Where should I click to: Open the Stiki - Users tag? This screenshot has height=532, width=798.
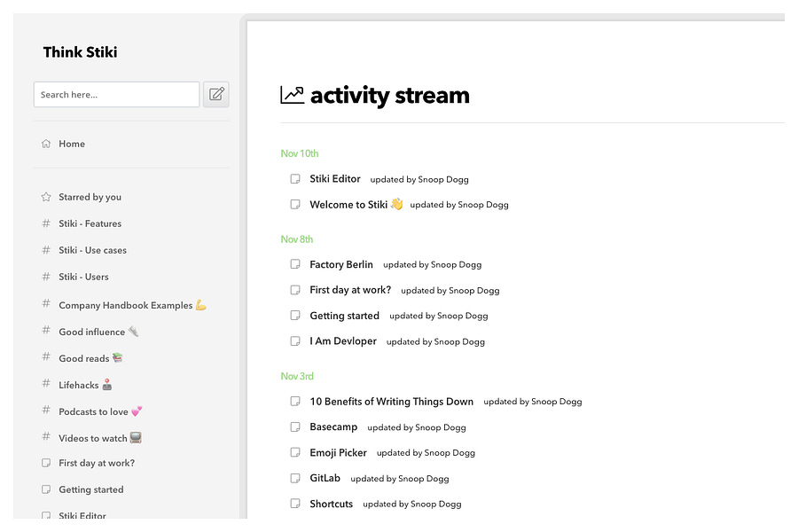click(83, 277)
